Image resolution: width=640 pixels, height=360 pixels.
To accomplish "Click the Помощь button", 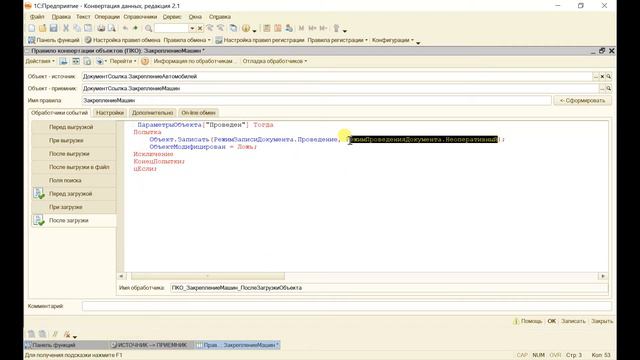I will coord(527,321).
